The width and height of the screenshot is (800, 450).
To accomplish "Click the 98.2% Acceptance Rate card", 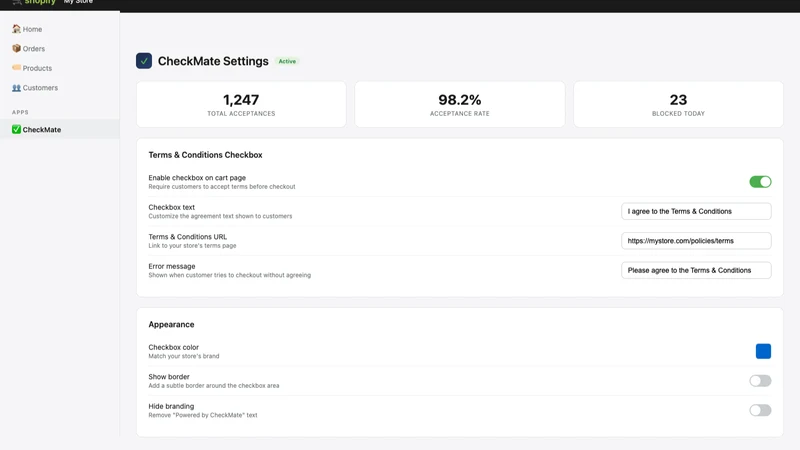I will (460, 104).
